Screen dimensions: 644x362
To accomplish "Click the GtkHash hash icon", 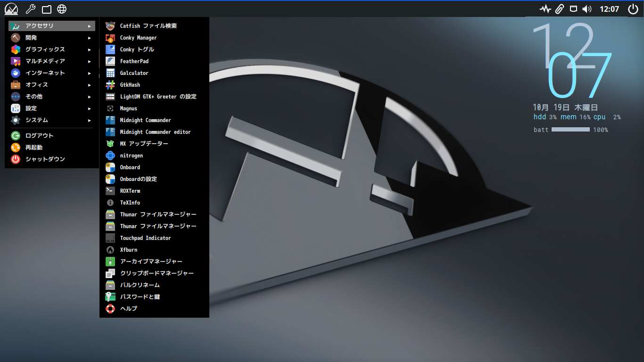I will 110,85.
